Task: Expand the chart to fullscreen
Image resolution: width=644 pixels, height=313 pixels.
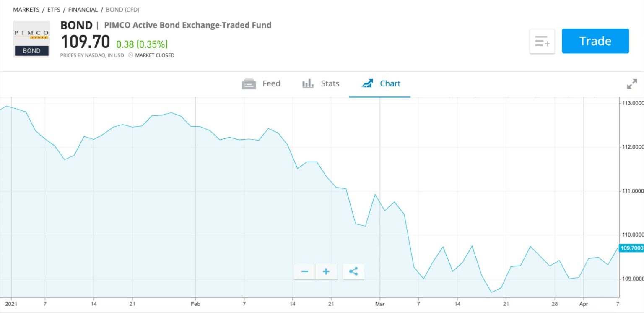Action: click(x=632, y=84)
